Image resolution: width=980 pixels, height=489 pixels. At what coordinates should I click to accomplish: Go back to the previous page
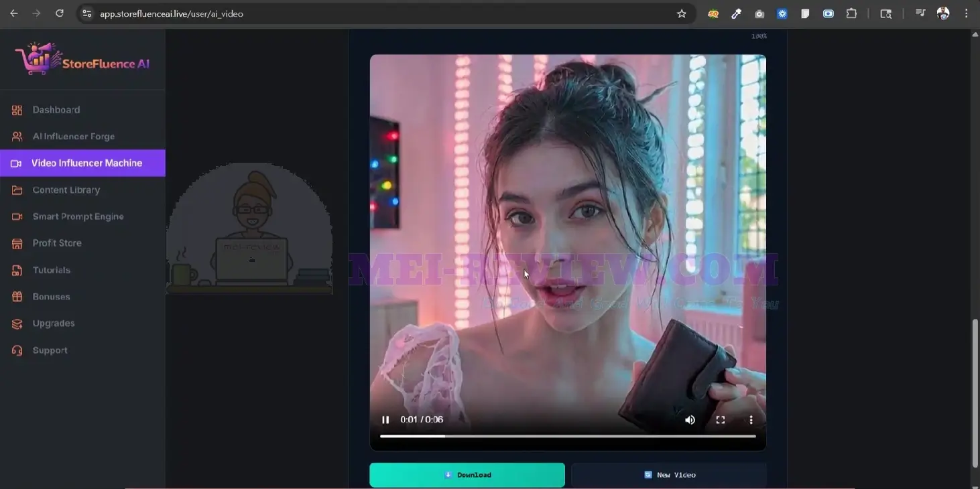14,13
